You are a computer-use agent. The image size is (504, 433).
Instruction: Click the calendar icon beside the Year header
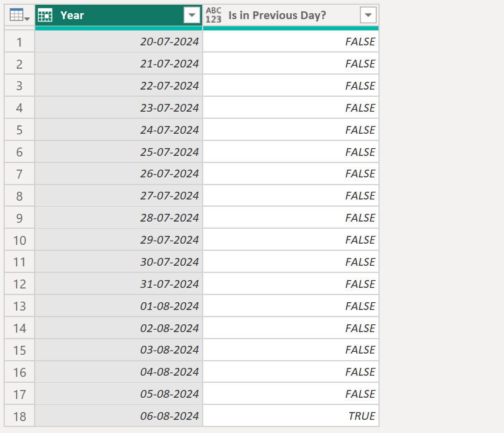45,14
